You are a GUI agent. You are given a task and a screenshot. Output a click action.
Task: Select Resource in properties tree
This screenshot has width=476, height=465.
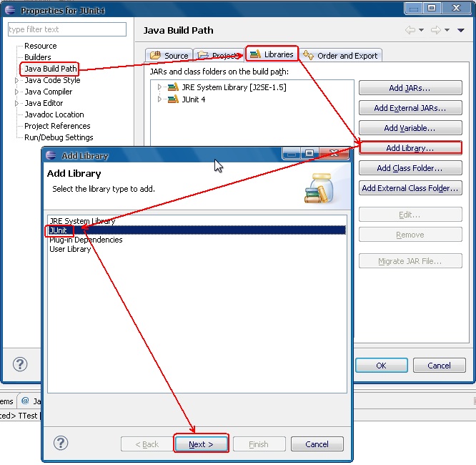click(40, 46)
